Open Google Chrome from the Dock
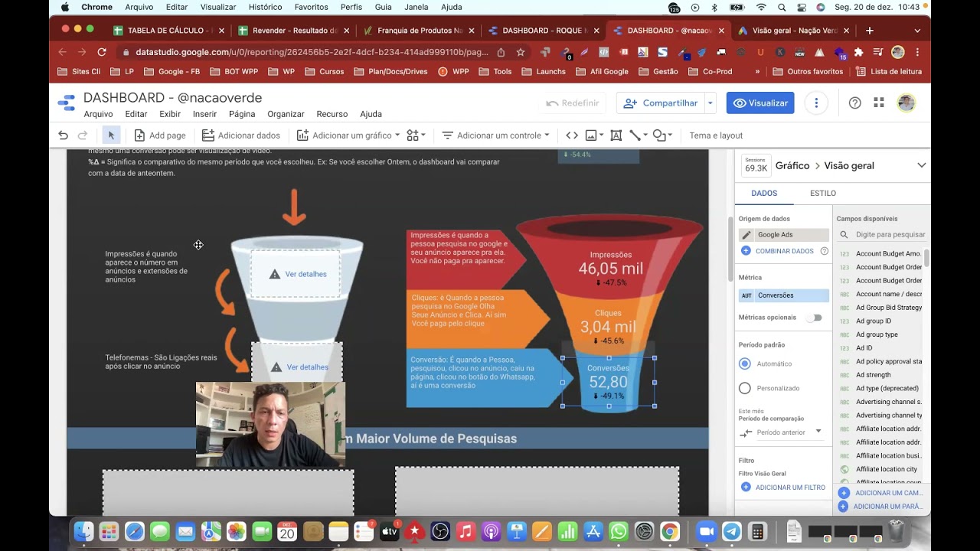Image resolution: width=980 pixels, height=551 pixels. coord(669,531)
